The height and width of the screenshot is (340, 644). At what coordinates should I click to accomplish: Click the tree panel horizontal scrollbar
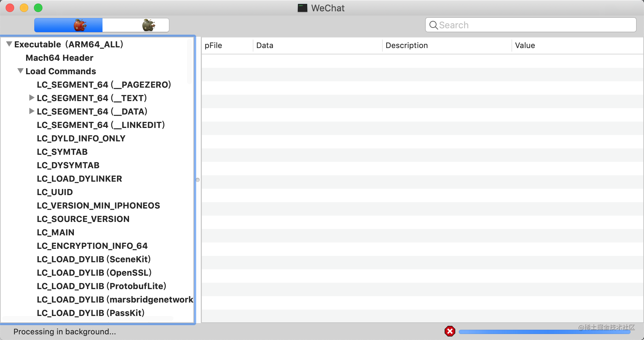coord(88,319)
